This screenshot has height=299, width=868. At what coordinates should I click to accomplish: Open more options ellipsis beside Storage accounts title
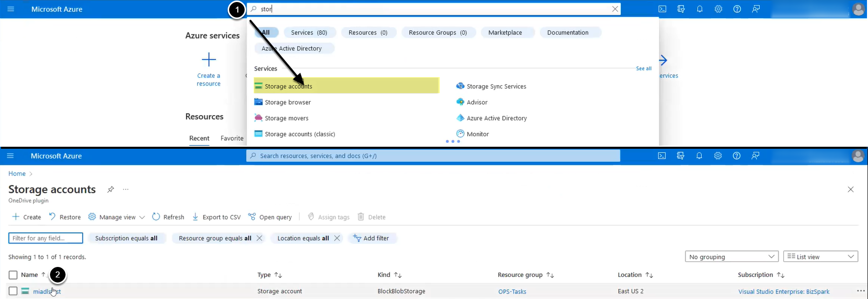tap(126, 189)
